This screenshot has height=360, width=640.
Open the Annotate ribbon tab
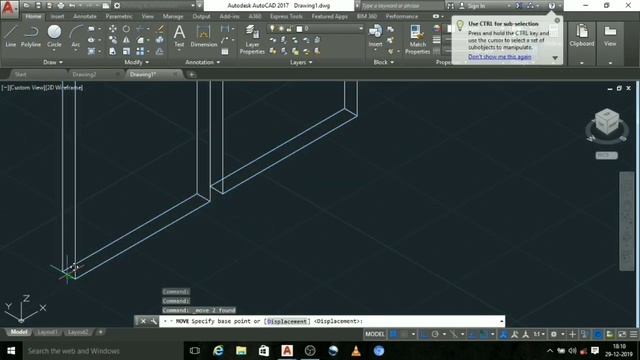[x=84, y=16]
